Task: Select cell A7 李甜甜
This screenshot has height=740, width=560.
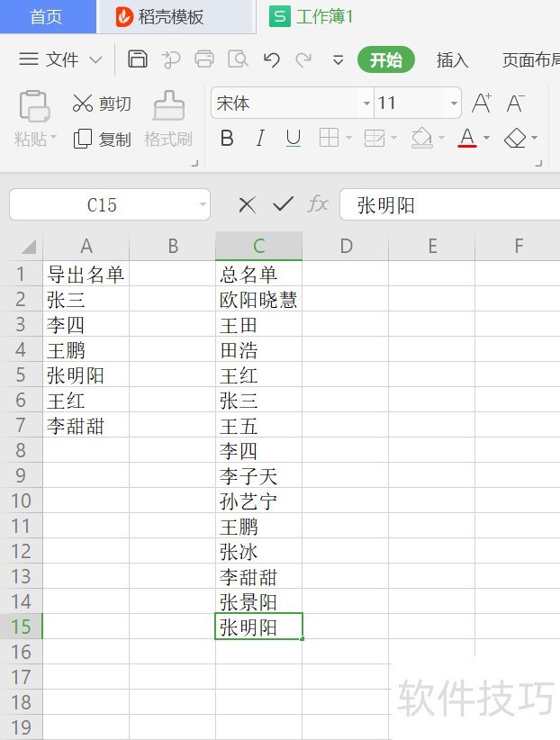Action: [x=86, y=425]
